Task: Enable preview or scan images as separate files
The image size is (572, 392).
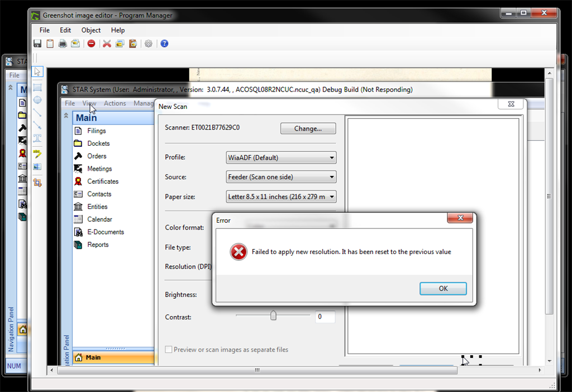Action: [169, 349]
